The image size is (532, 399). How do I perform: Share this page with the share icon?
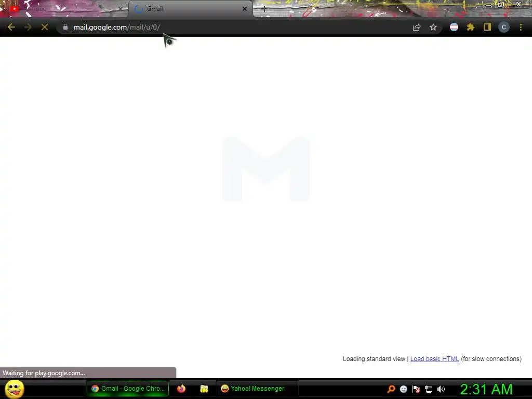click(417, 27)
